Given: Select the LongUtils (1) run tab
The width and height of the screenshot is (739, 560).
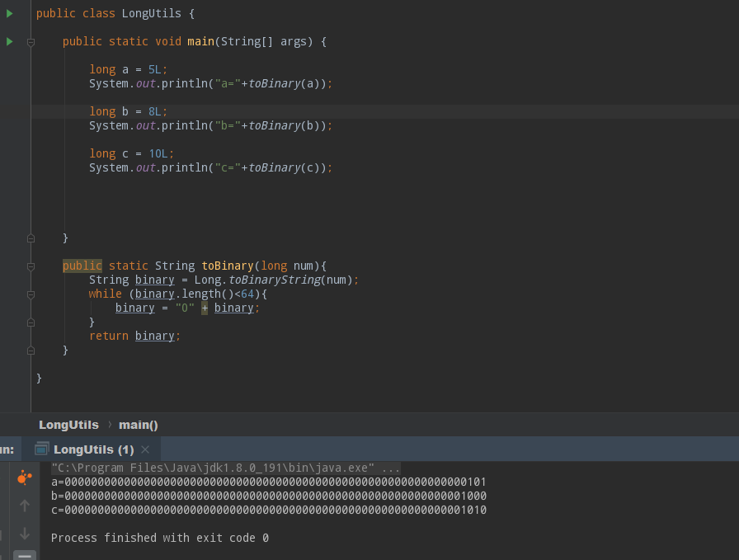Looking at the screenshot, I should click(93, 449).
